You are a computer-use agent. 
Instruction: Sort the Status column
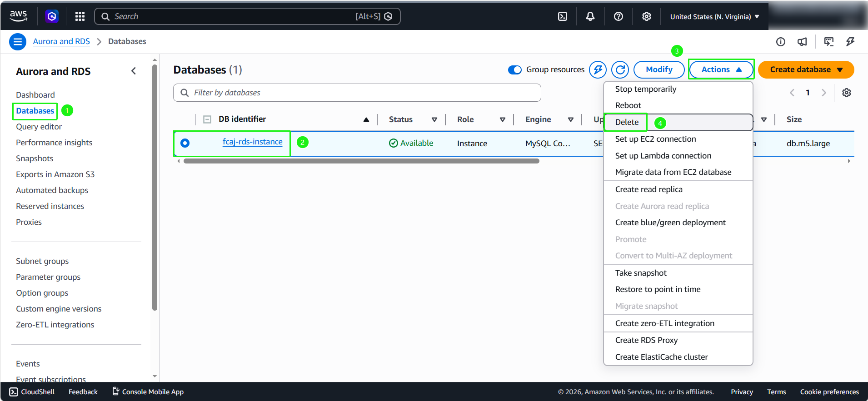434,119
